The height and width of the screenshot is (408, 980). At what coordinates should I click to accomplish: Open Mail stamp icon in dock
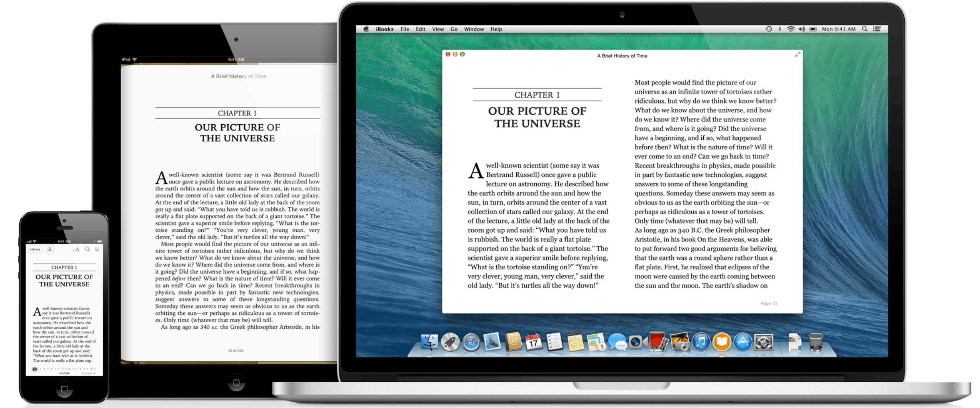[x=492, y=342]
